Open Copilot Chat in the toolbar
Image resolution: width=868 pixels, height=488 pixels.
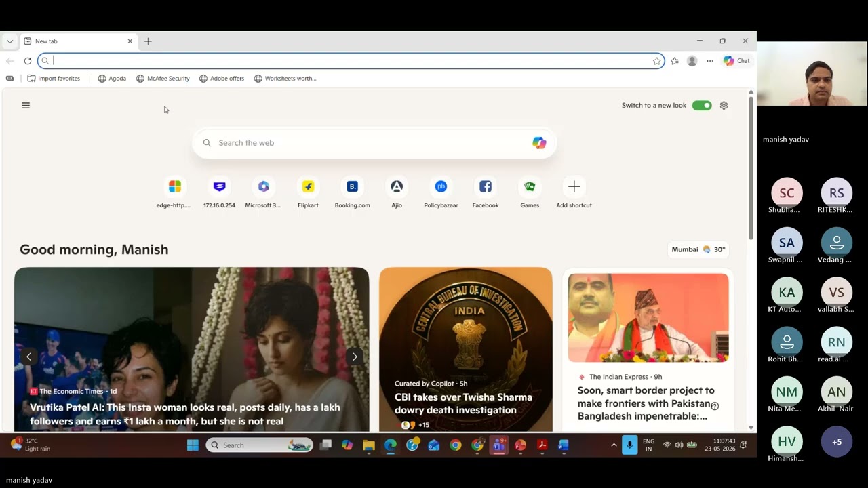click(x=736, y=61)
